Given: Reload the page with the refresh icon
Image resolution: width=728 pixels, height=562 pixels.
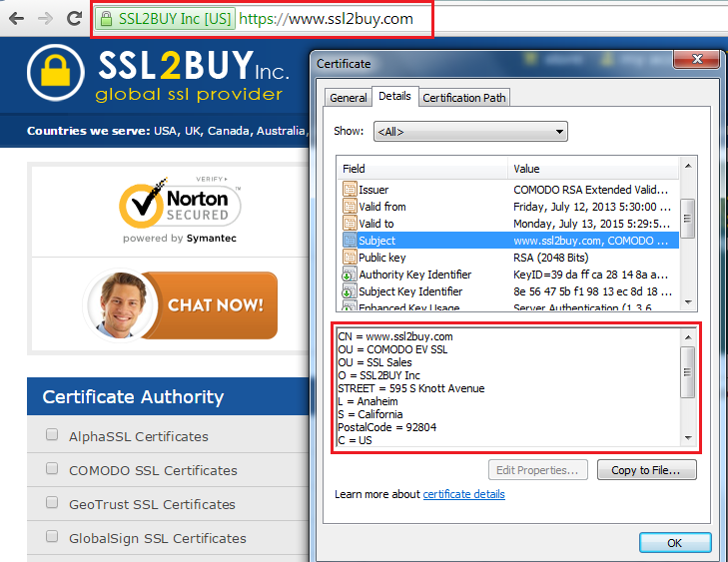Looking at the screenshot, I should (x=74, y=19).
